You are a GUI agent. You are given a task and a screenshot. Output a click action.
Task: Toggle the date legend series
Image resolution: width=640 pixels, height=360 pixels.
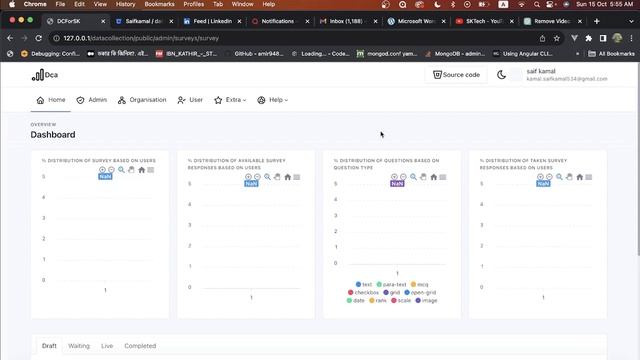tap(355, 300)
